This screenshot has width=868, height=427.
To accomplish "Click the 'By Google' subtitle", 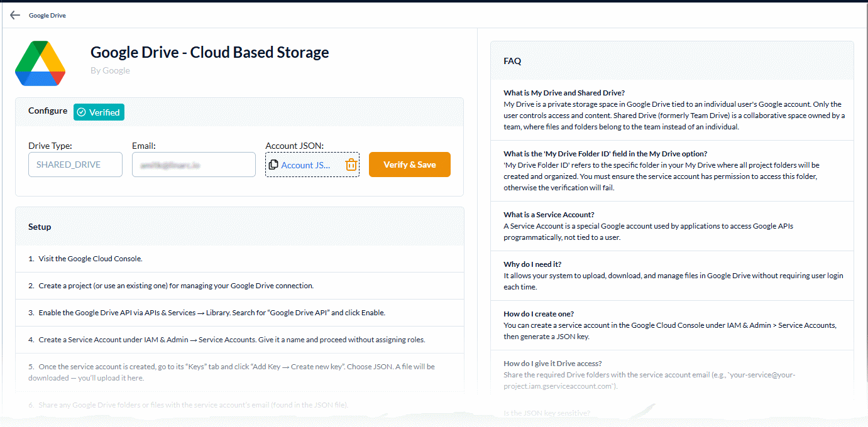I will pyautogui.click(x=110, y=70).
